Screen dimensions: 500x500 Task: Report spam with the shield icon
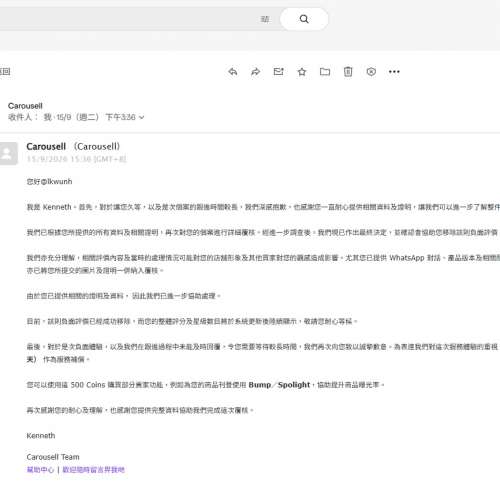tap(371, 72)
